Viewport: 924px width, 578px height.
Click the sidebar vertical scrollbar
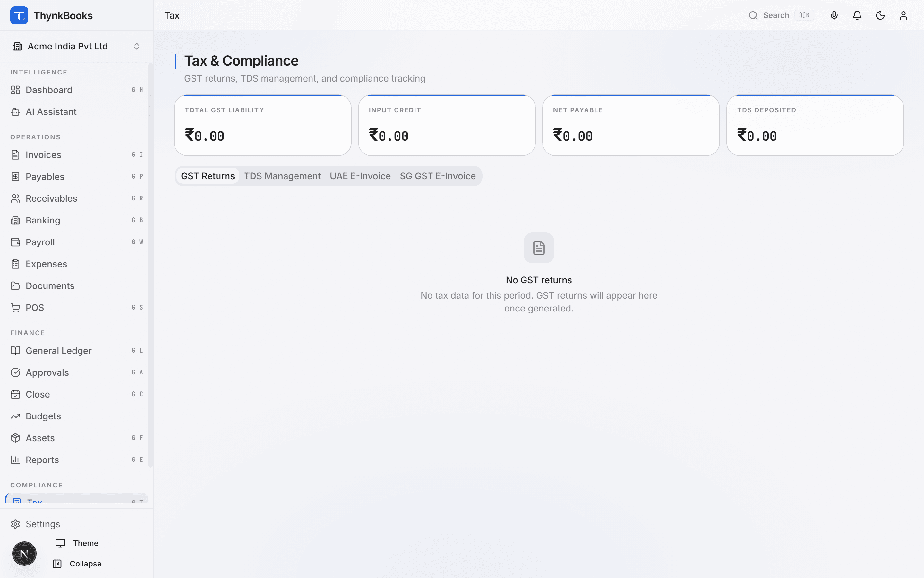(150, 266)
